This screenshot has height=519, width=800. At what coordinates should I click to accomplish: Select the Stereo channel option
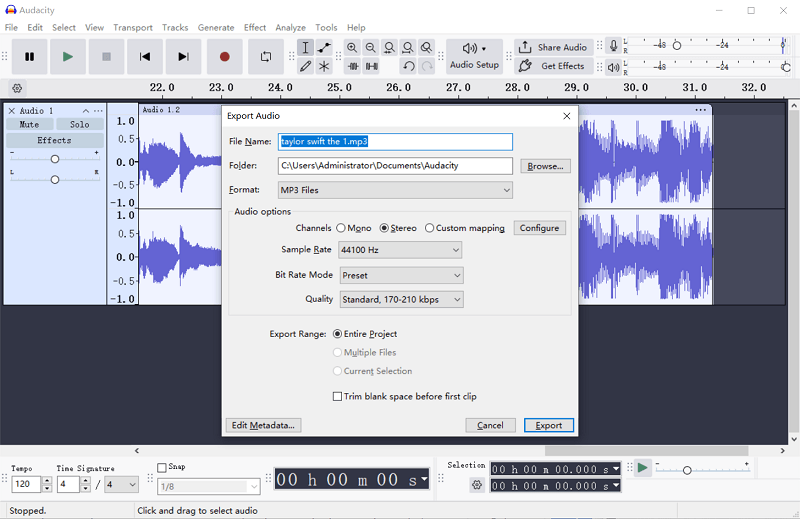pyautogui.click(x=398, y=228)
